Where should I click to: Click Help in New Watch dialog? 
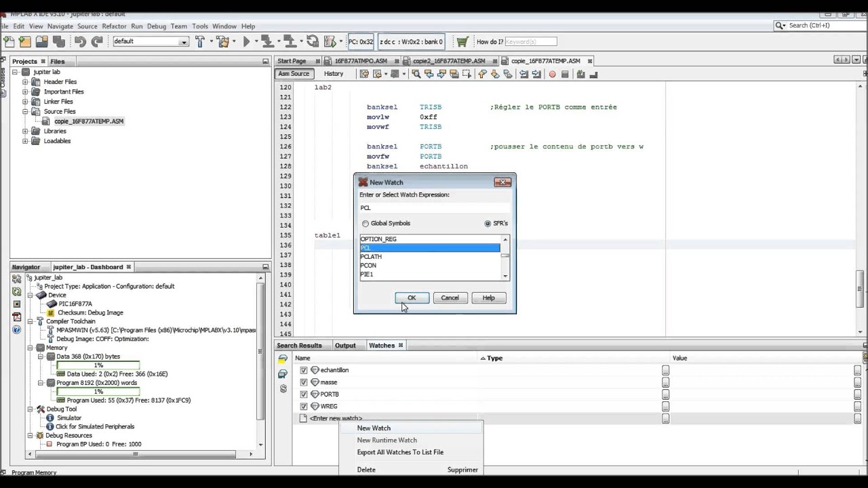click(488, 298)
